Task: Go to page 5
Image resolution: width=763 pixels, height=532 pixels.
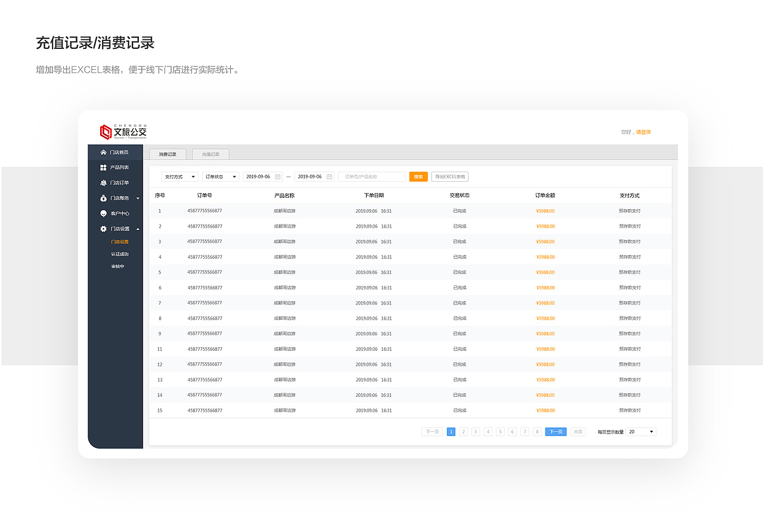Action: tap(500, 432)
